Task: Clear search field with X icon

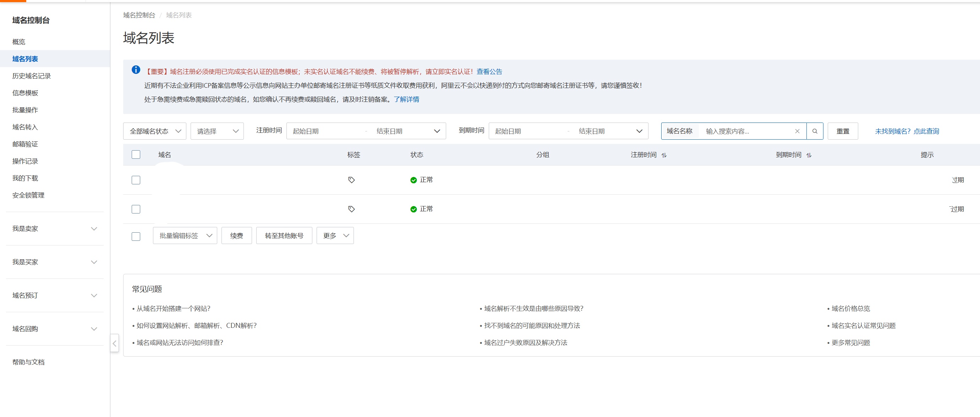Action: click(797, 131)
